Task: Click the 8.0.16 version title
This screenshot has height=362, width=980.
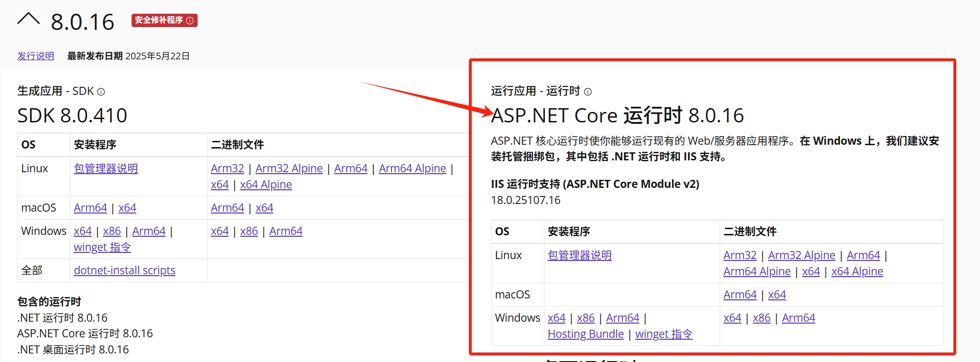Action: 83,22
